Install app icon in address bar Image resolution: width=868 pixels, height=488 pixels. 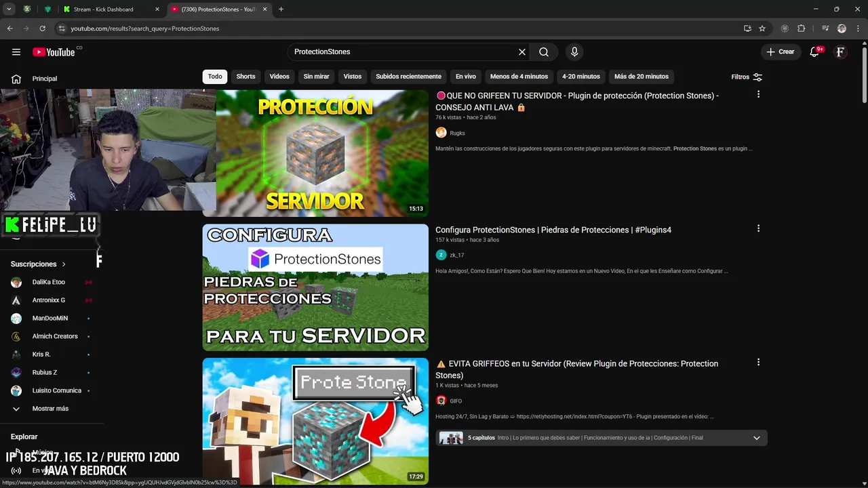(747, 28)
